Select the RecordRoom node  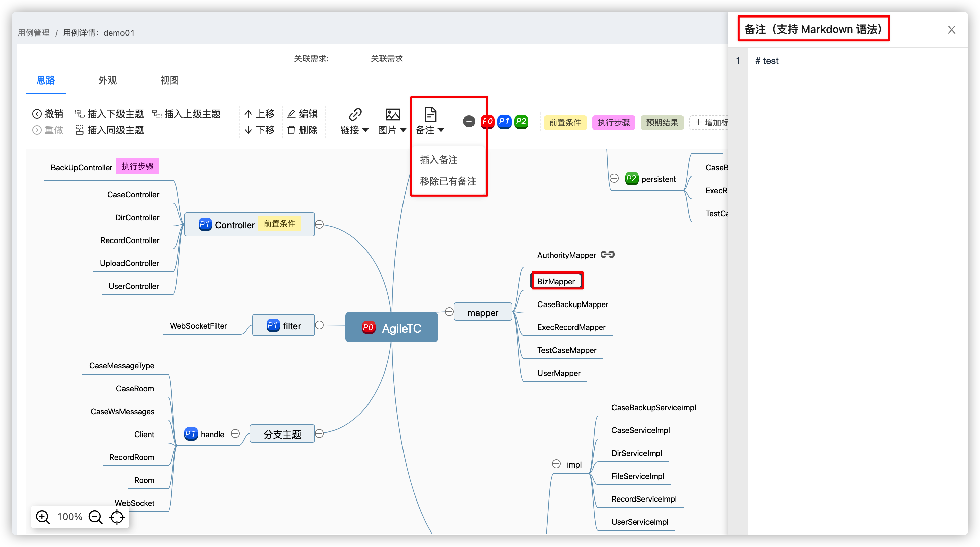pos(132,457)
